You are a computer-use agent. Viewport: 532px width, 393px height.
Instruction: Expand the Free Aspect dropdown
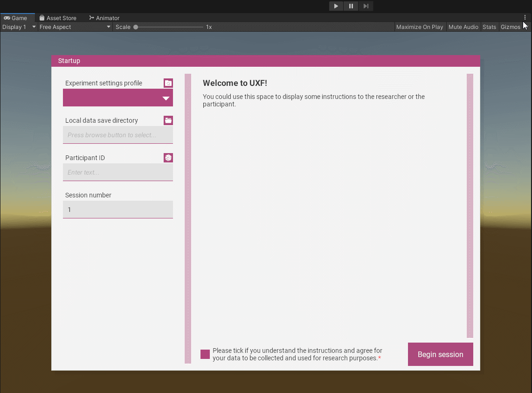75,27
